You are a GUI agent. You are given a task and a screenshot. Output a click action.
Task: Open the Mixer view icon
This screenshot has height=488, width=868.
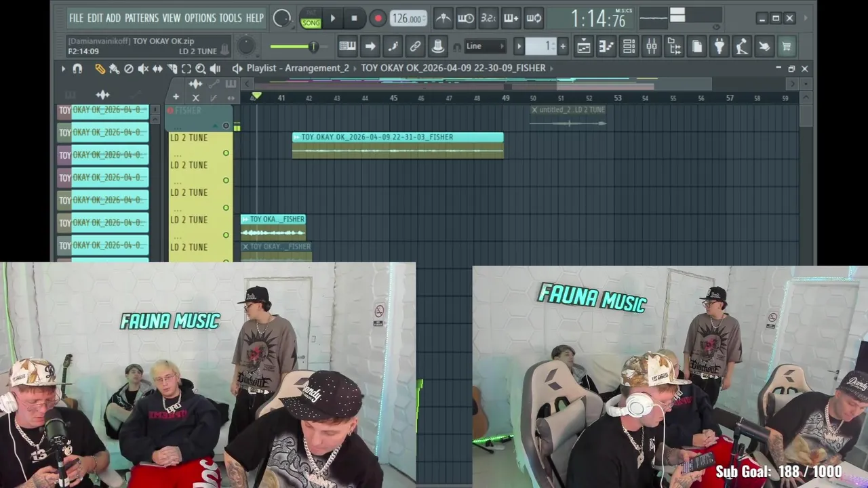coord(652,46)
